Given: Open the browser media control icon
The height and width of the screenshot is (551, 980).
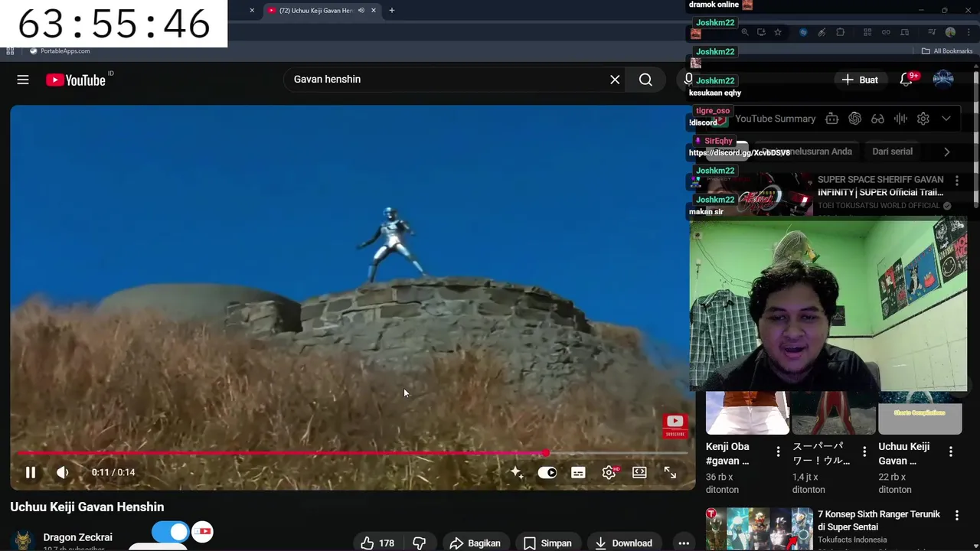Looking at the screenshot, I should point(932,32).
